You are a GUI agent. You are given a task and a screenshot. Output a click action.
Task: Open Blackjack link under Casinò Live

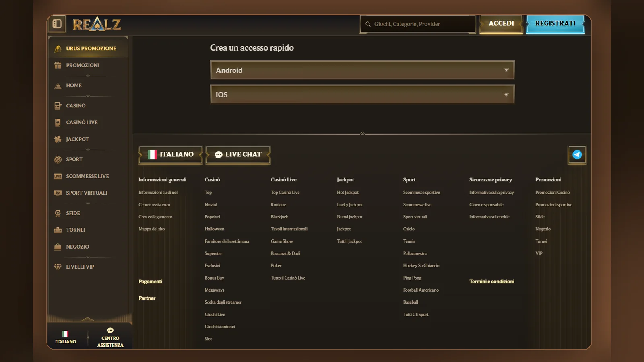tap(279, 217)
